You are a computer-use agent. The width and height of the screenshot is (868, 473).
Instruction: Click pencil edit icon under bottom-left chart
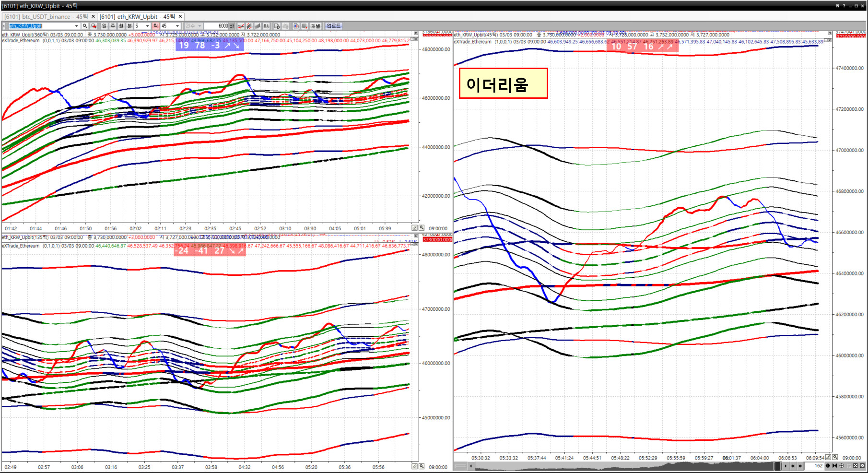tap(415, 466)
